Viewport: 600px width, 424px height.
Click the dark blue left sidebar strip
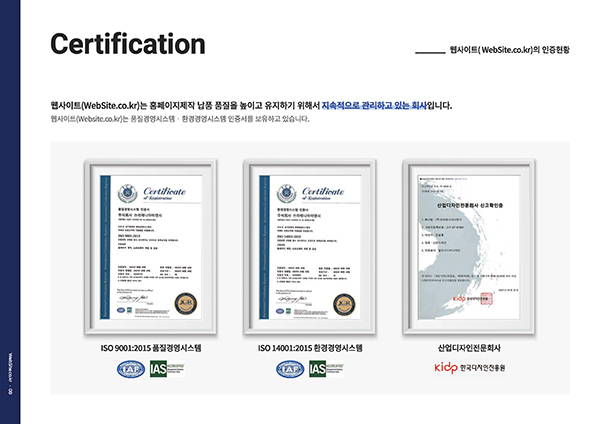(10, 212)
